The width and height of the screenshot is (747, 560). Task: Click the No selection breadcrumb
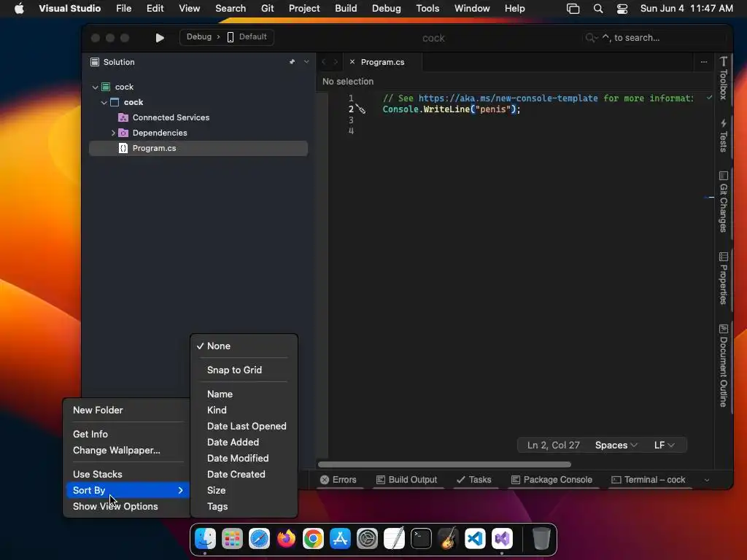coord(348,82)
